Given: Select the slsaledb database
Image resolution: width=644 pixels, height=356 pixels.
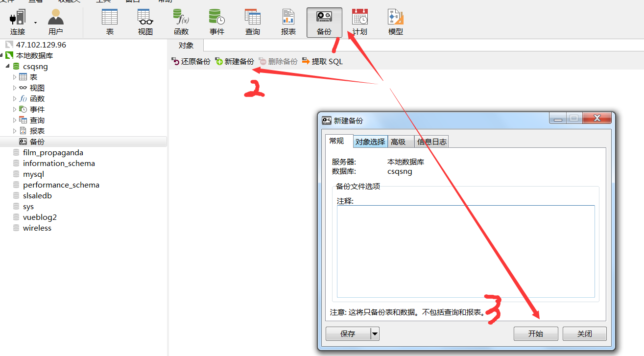Looking at the screenshot, I should click(37, 195).
